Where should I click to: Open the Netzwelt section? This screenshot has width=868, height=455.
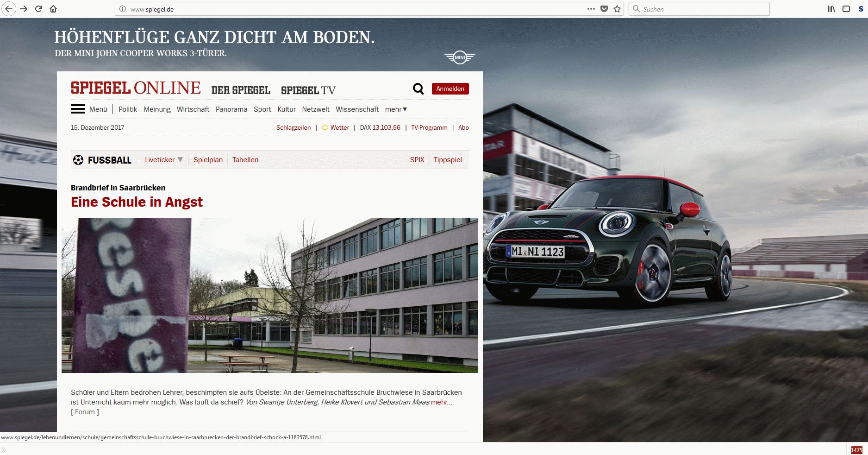point(316,109)
